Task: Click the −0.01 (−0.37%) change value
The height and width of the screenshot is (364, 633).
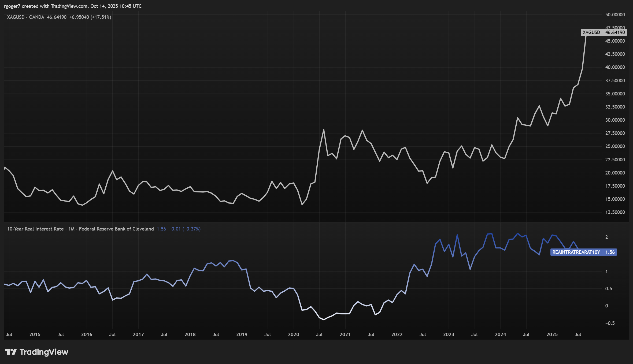Action: click(185, 229)
